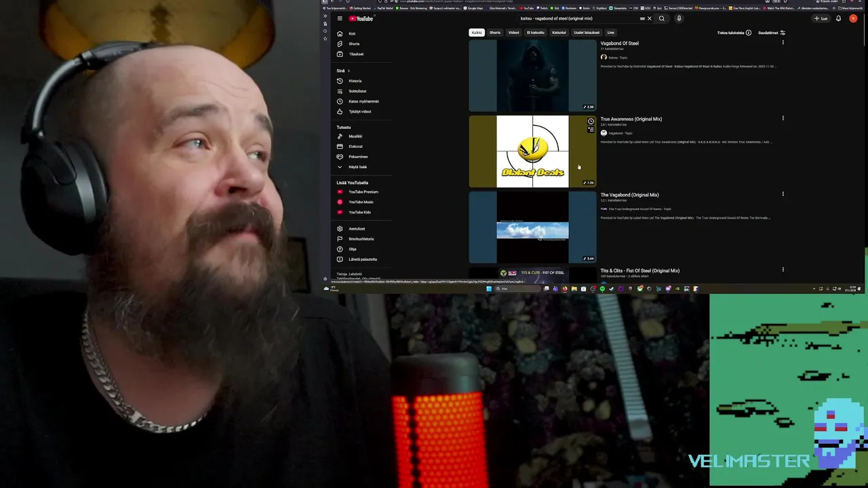The width and height of the screenshot is (868, 488).
Task: Open more options for True Awareness
Action: point(783,119)
